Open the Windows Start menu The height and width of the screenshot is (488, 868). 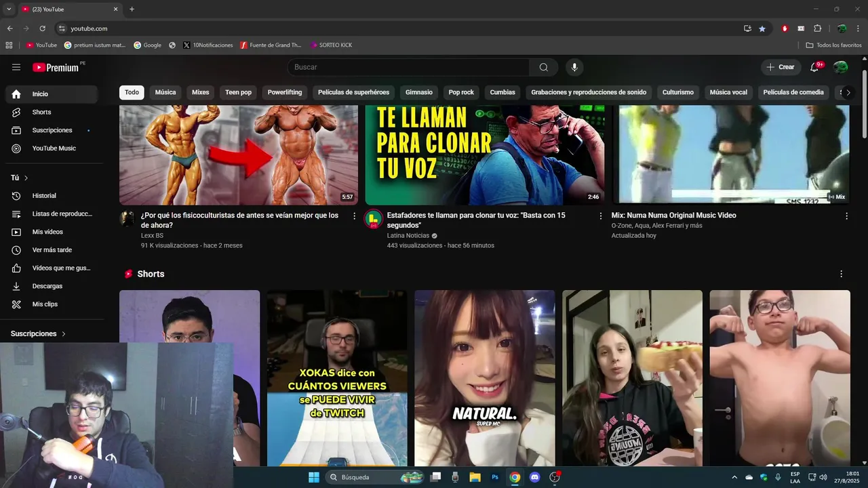tap(314, 477)
